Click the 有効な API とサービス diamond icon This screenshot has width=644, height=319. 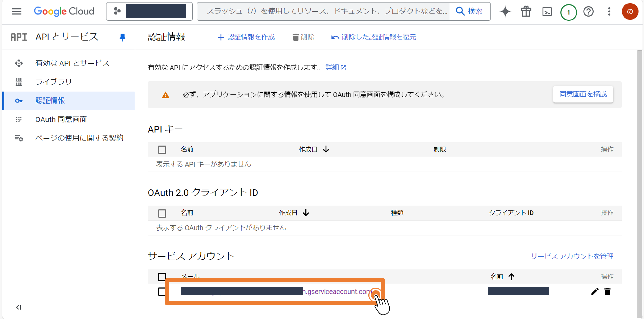pos(19,63)
